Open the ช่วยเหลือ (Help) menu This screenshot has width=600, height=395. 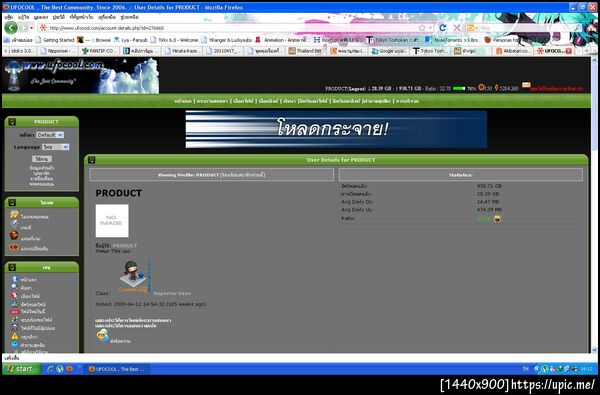130,17
